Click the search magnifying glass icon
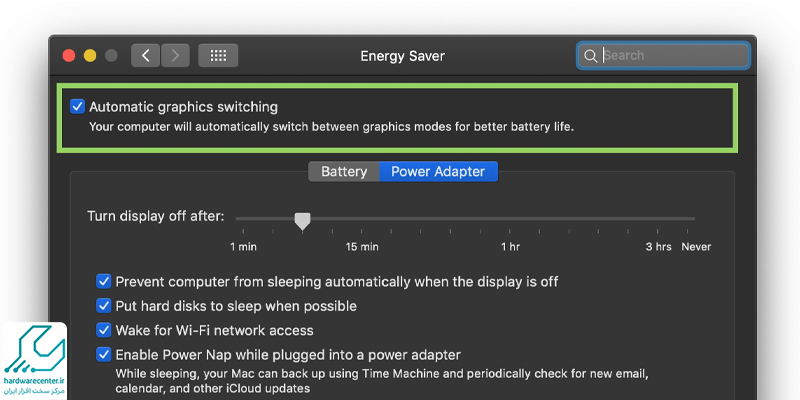The width and height of the screenshot is (800, 400). [591, 56]
